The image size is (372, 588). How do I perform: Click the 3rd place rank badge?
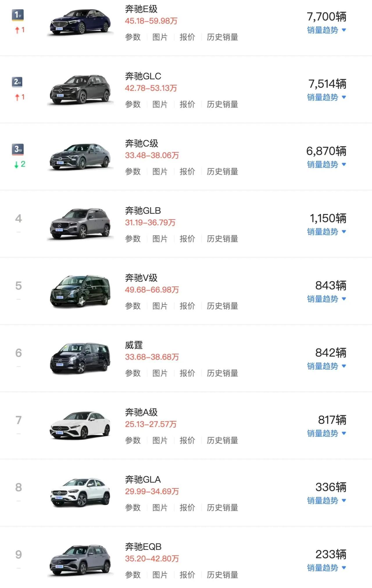[x=18, y=149]
